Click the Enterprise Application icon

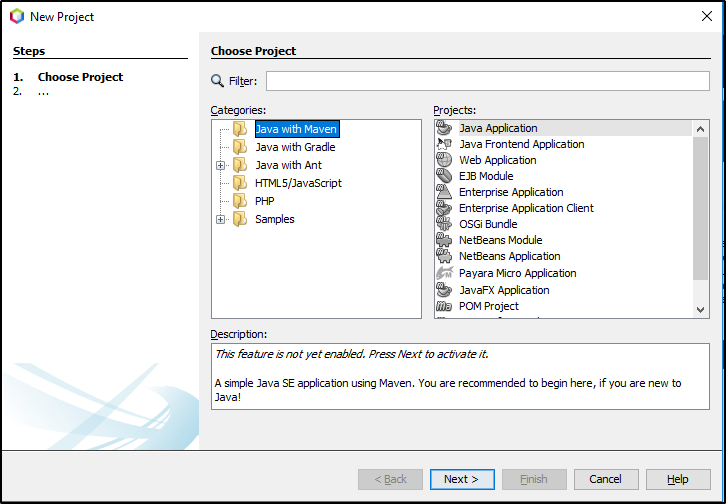pos(444,192)
